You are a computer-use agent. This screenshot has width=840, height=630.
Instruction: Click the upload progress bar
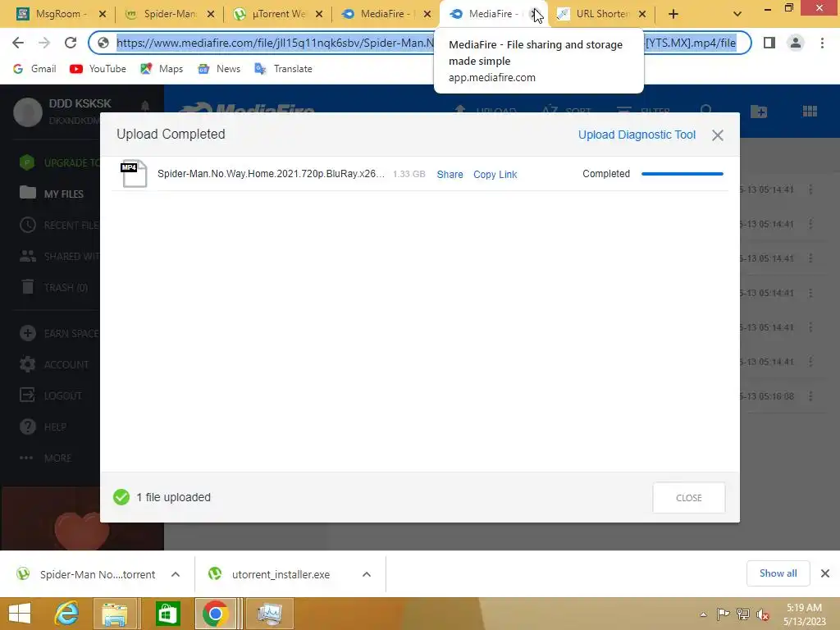click(x=682, y=174)
